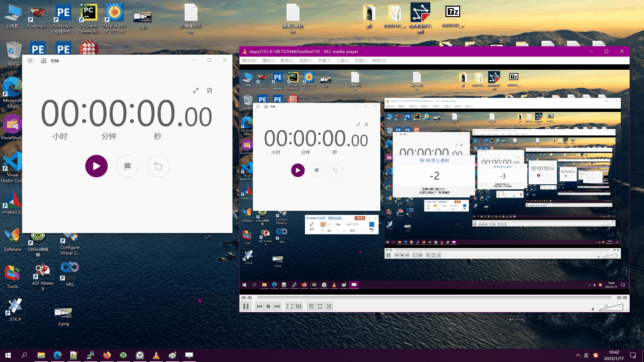Expand hidden system tray icons
This screenshot has height=362, width=644.
pyautogui.click(x=578, y=355)
